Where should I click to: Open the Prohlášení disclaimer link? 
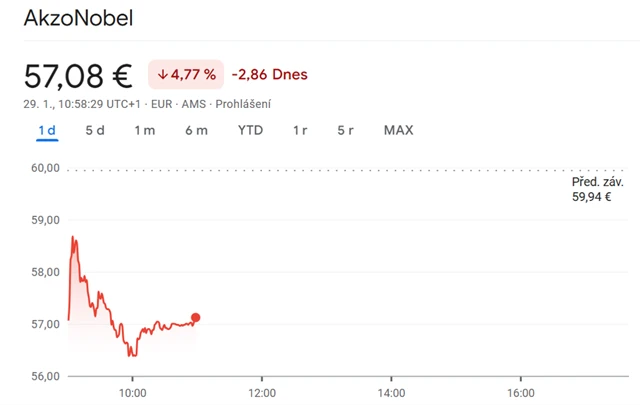click(244, 104)
